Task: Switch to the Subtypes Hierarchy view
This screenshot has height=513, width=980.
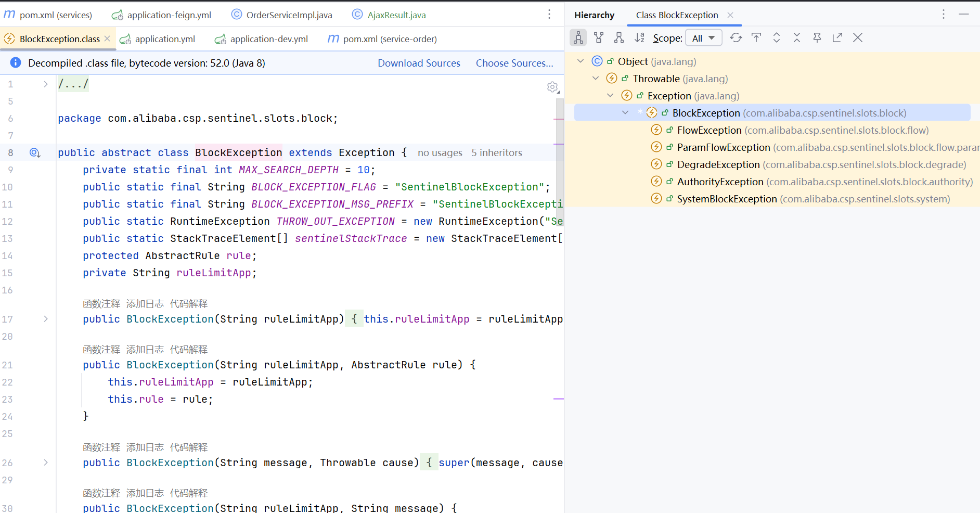Action: point(619,37)
